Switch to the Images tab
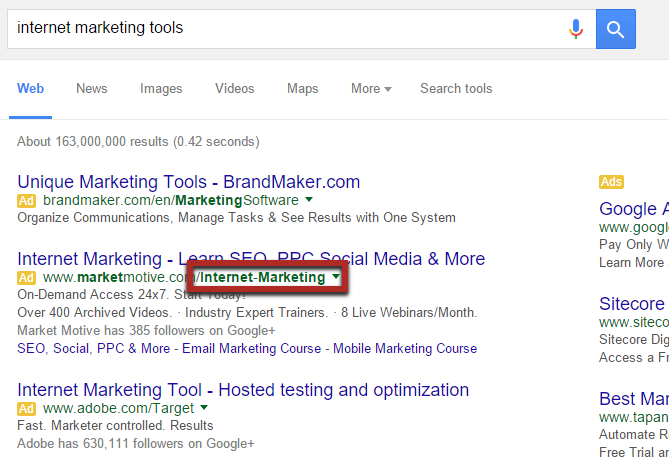 (x=161, y=89)
